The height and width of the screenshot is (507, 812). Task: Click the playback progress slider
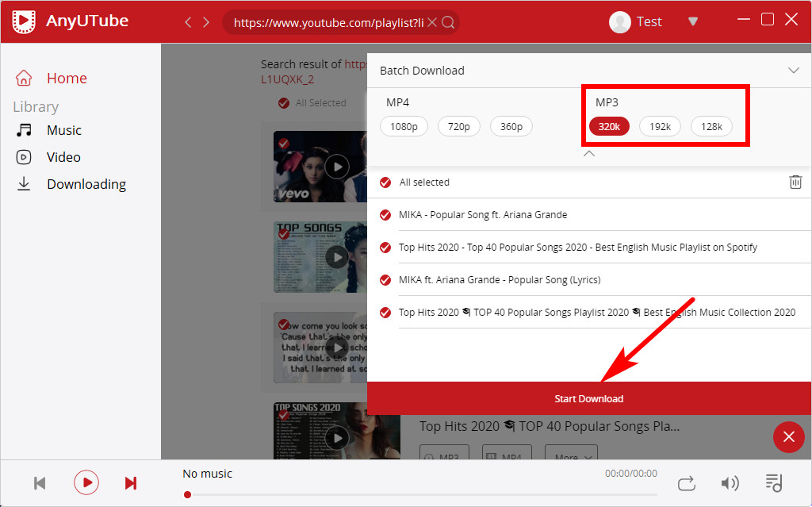coord(420,494)
